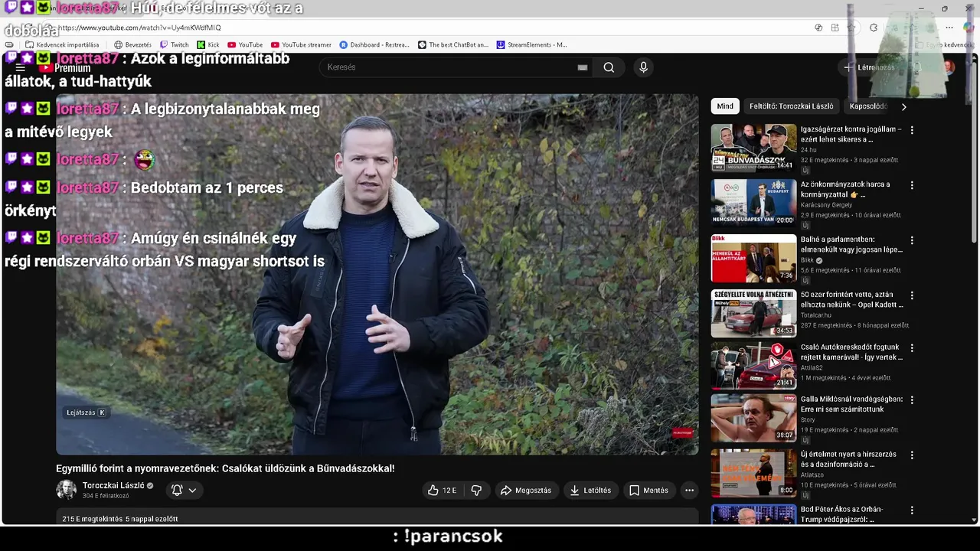Image resolution: width=980 pixels, height=551 pixels.
Task: Open Toroczkai László channel avatar
Action: pos(67,490)
